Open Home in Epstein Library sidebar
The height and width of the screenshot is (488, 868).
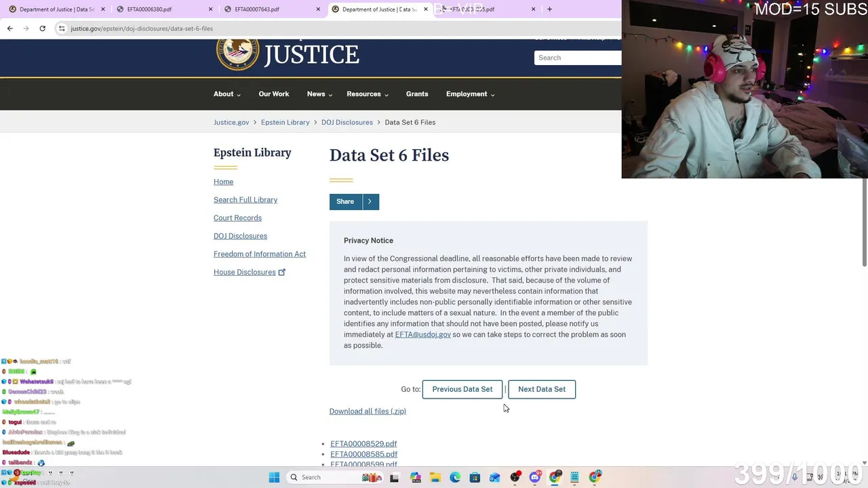(223, 182)
